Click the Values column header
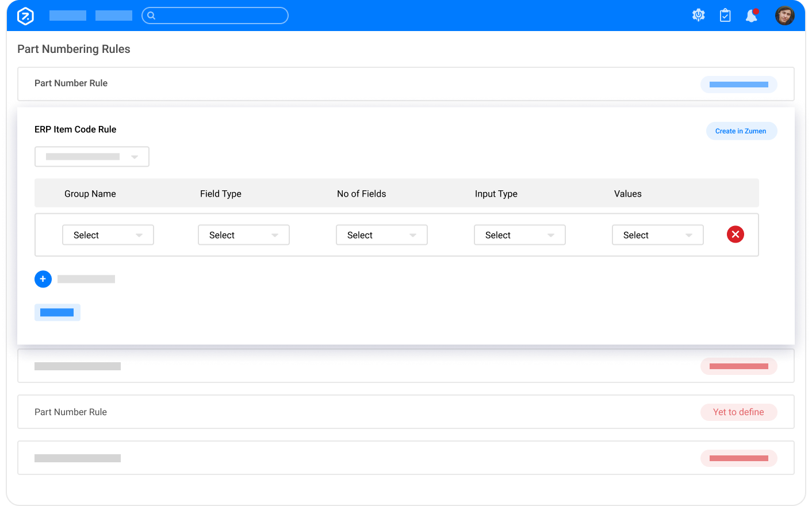 point(628,194)
